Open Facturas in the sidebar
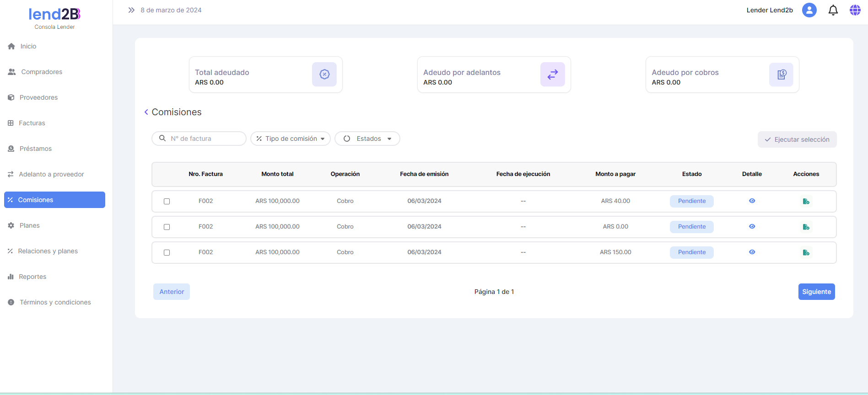This screenshot has width=868, height=395. click(x=32, y=123)
